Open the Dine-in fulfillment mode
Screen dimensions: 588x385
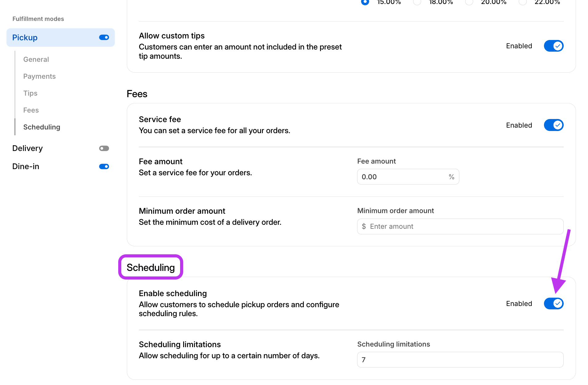point(26,166)
